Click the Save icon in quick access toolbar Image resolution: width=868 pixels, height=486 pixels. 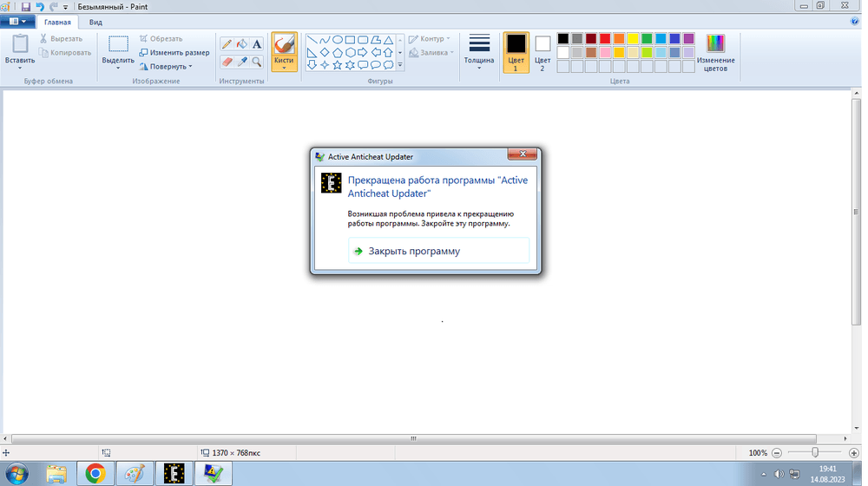click(26, 5)
